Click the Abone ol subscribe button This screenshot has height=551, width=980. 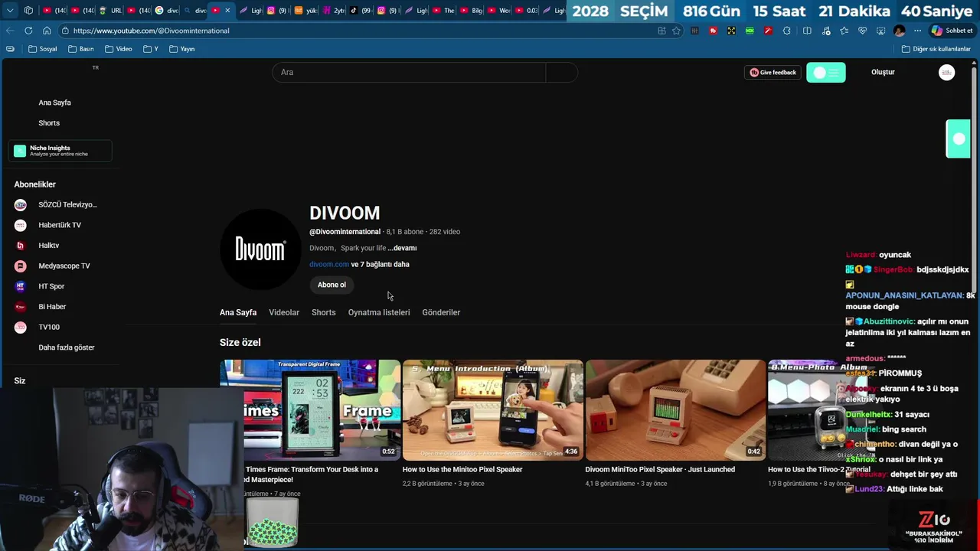332,285
